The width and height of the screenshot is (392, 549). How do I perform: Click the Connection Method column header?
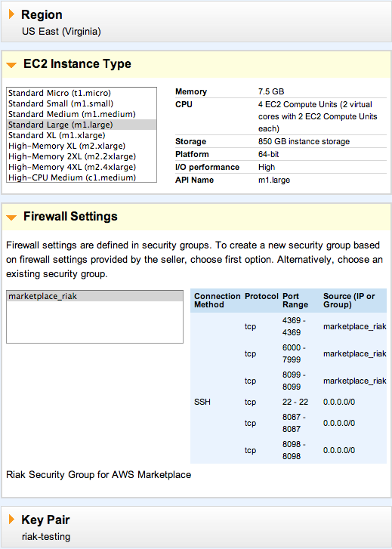click(x=218, y=301)
